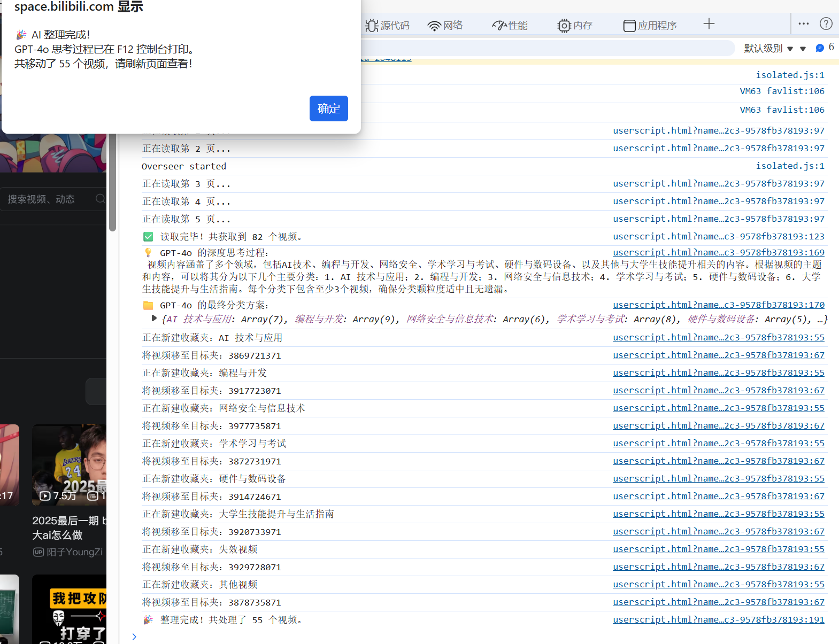The height and width of the screenshot is (644, 839).
Task: Open the 默认级别 log level dropdown
Action: (x=768, y=49)
